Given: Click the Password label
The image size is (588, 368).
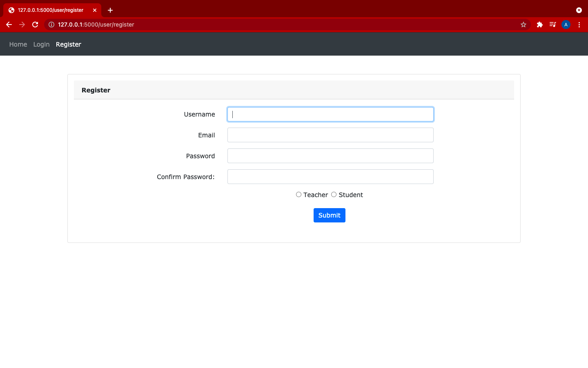Looking at the screenshot, I should [x=200, y=156].
